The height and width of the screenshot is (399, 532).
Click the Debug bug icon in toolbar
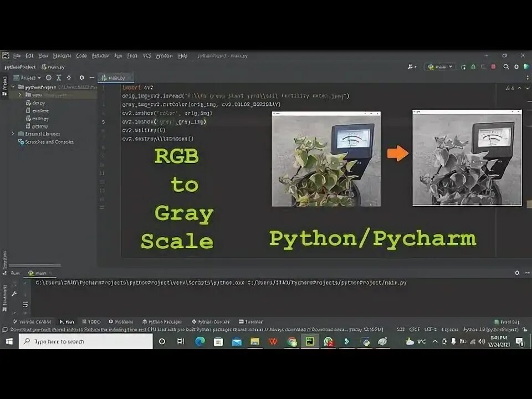(473, 67)
